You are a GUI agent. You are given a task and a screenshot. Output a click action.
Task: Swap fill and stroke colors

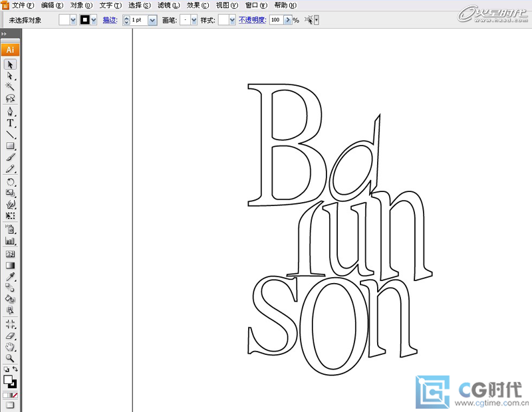tap(15, 369)
